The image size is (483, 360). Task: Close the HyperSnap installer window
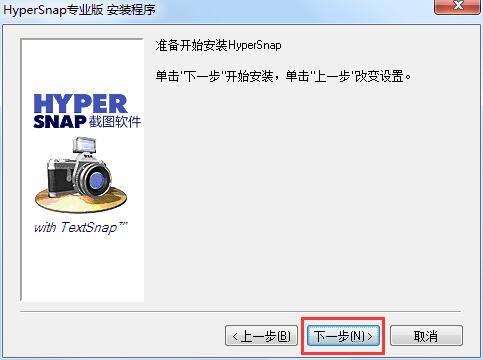click(458, 6)
